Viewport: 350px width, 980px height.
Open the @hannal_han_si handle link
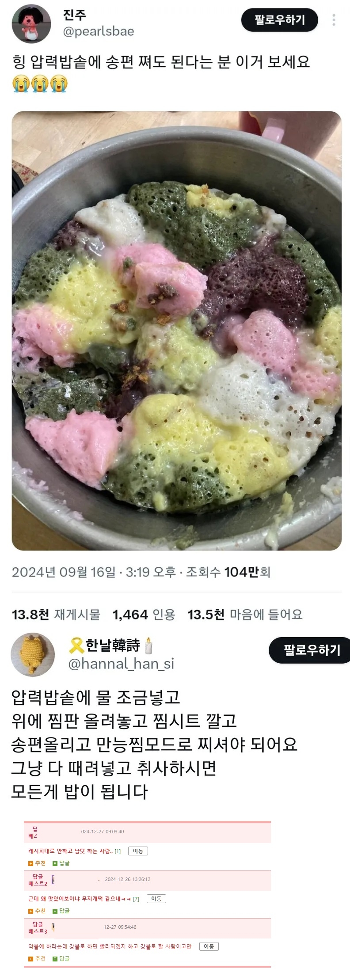[121, 664]
